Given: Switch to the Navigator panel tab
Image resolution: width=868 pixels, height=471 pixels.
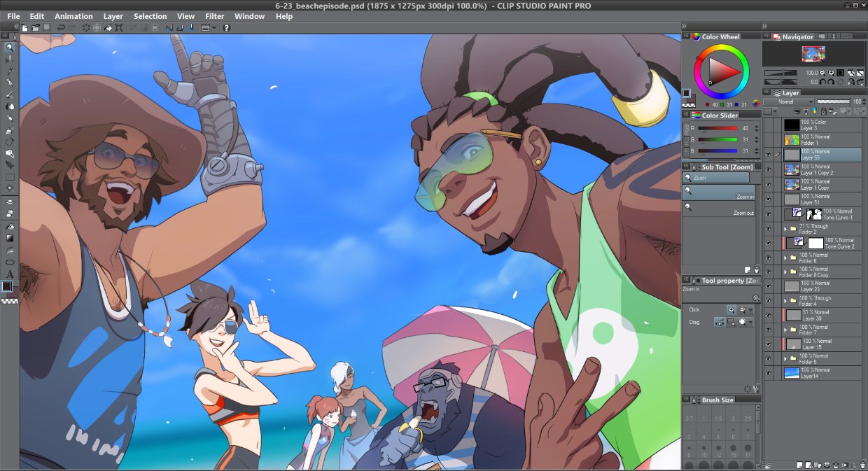Looking at the screenshot, I should click(x=793, y=36).
